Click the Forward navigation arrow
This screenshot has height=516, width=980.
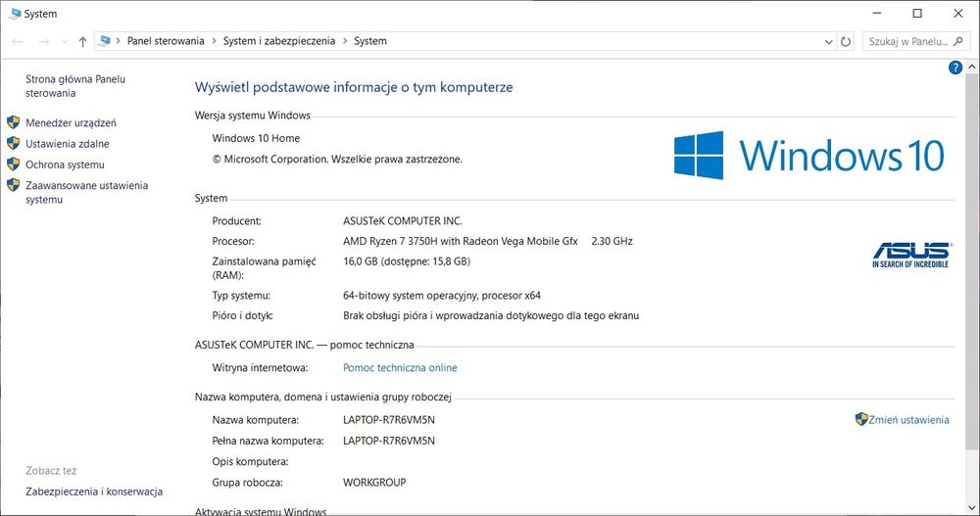click(x=44, y=41)
